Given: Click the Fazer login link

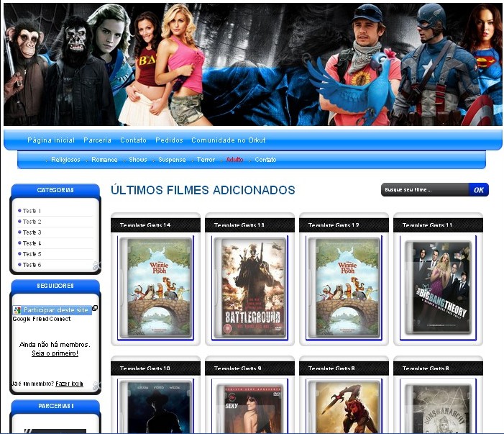Looking at the screenshot, I should 69,384.
